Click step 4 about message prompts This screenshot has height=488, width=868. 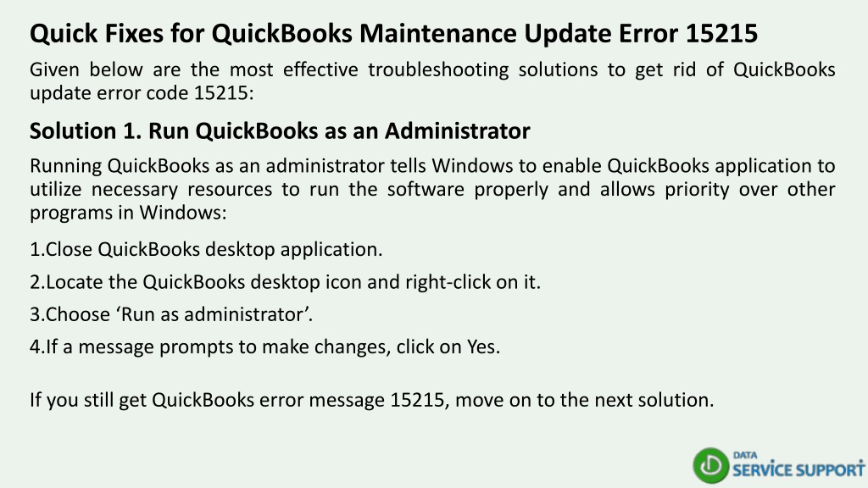264,347
